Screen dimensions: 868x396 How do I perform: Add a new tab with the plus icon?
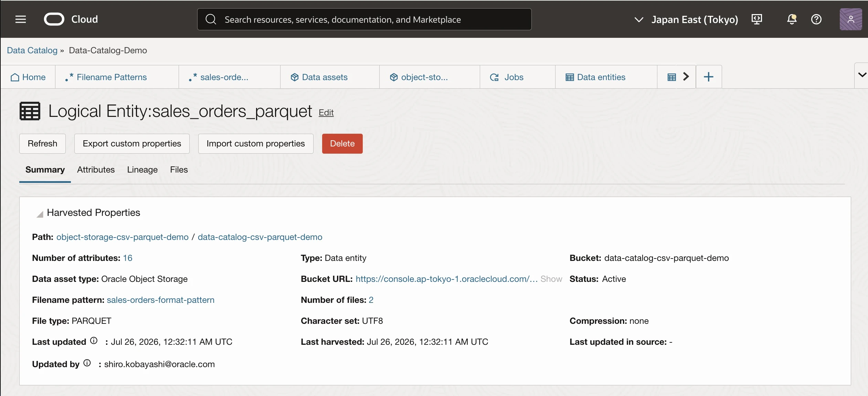[x=709, y=77]
